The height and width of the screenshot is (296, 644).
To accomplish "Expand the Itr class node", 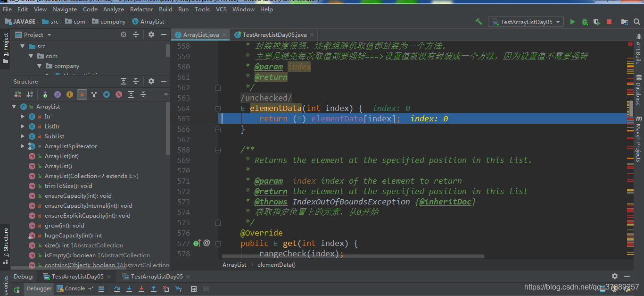I will (22, 116).
